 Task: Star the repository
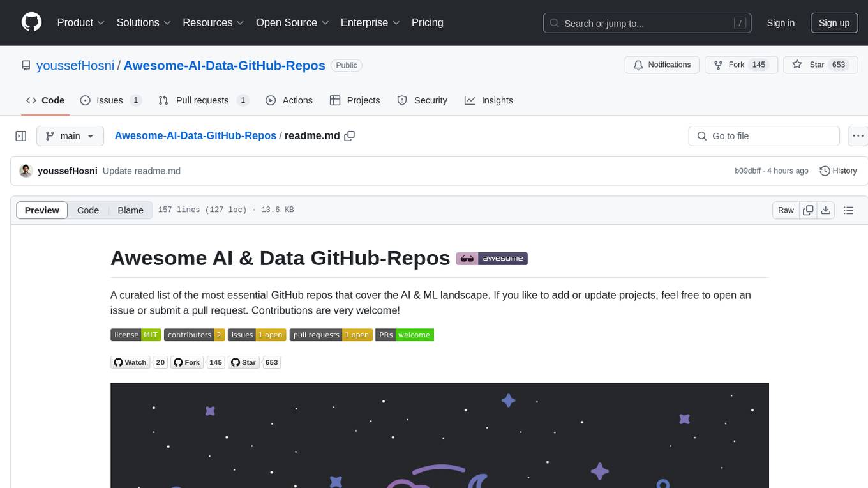(x=820, y=65)
